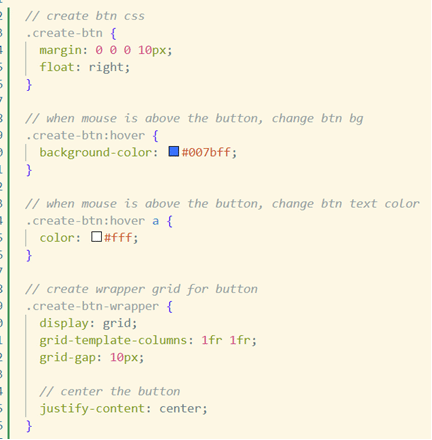Click the .create-btn:hover selector
Image resolution: width=432 pixels, height=440 pixels.
(x=86, y=135)
